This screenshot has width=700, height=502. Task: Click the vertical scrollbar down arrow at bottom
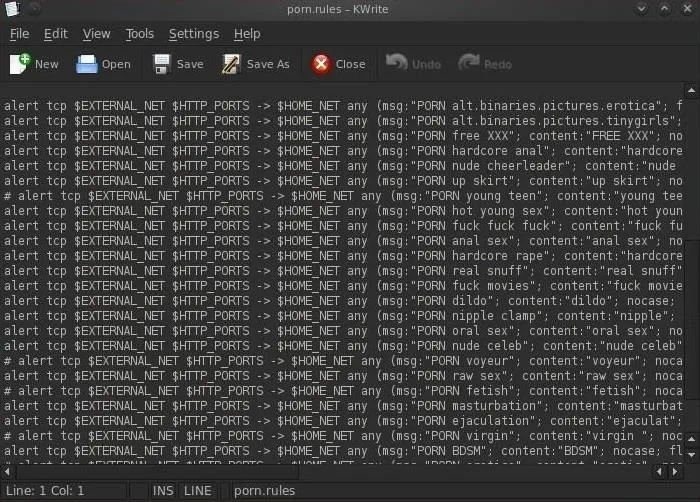pos(692,455)
